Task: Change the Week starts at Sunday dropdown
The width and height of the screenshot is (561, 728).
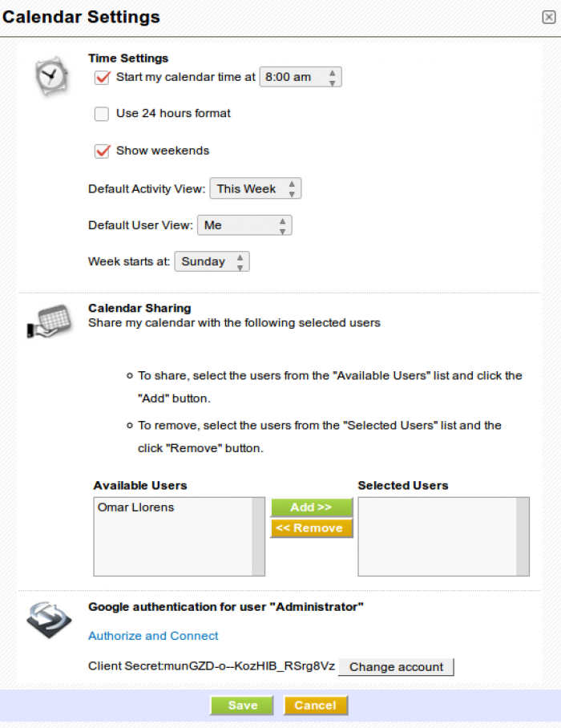Action: [212, 261]
